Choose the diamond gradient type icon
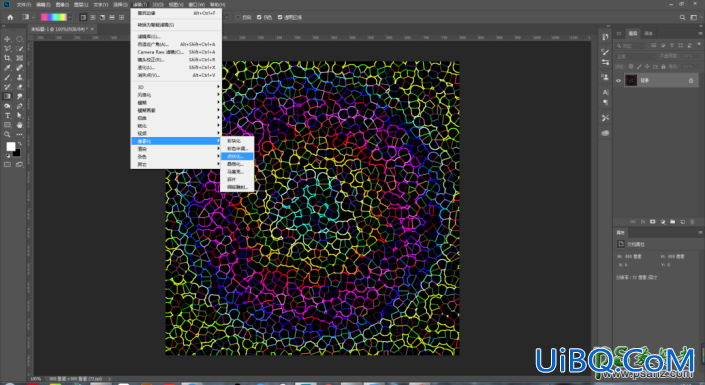 pyautogui.click(x=121, y=18)
